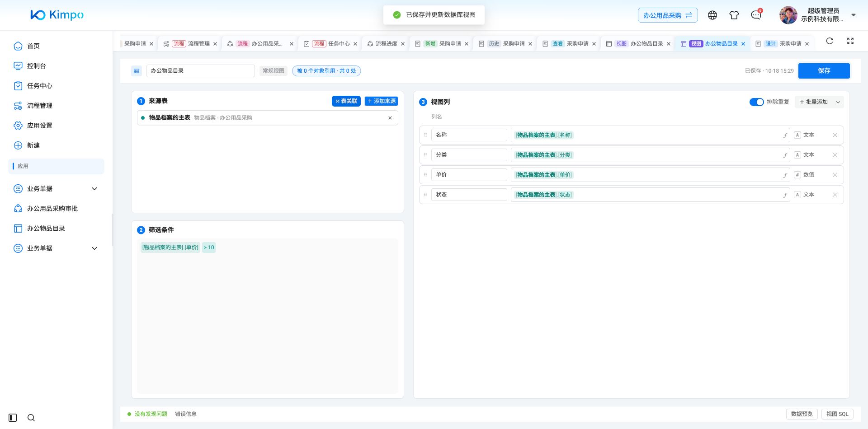Viewport: 868px width, 429px height.
Task: Click user avatar picture
Action: [788, 15]
